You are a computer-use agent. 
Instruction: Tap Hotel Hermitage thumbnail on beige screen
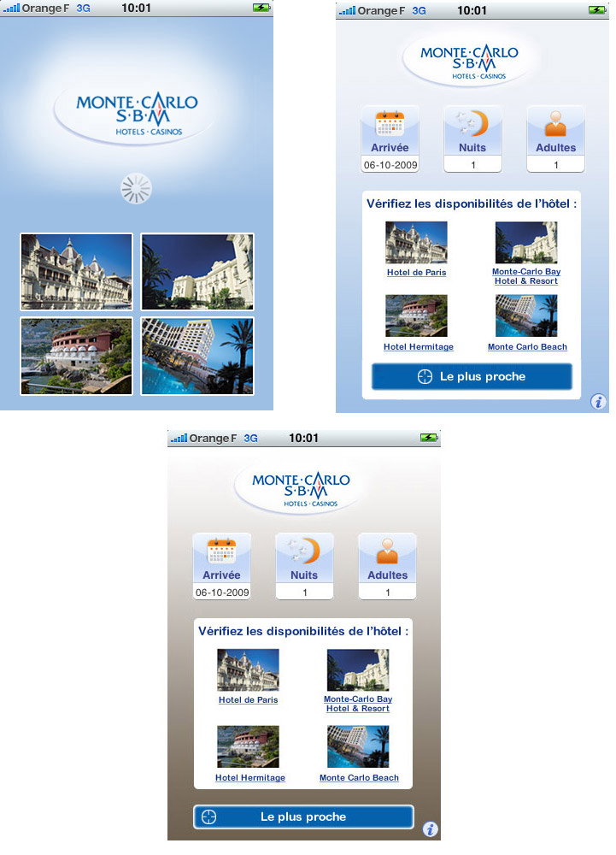tap(248, 747)
